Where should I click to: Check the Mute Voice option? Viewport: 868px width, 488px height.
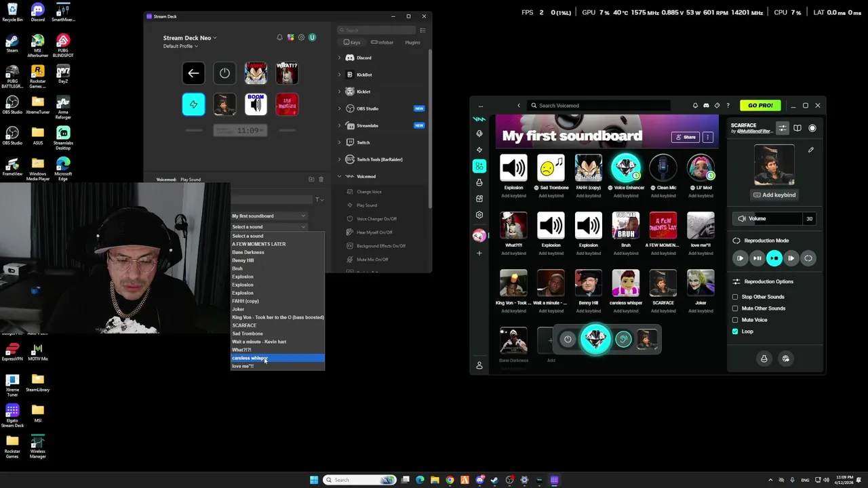point(735,320)
